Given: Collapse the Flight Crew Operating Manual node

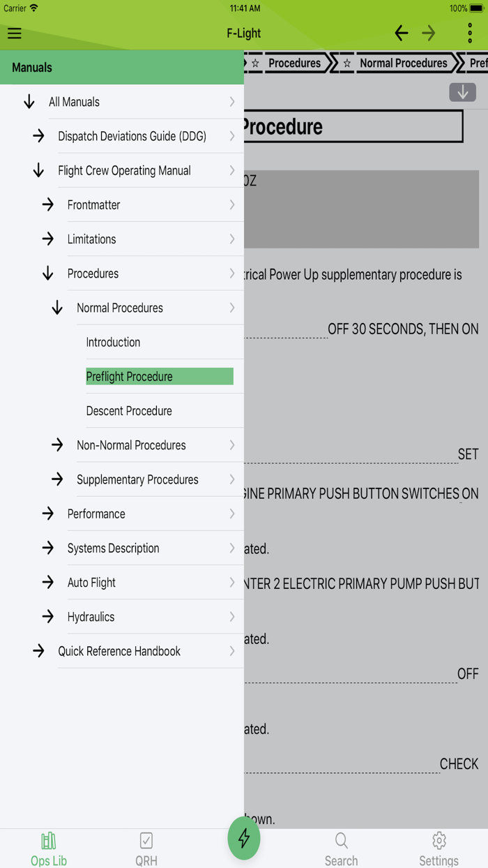Looking at the screenshot, I should click(x=38, y=170).
